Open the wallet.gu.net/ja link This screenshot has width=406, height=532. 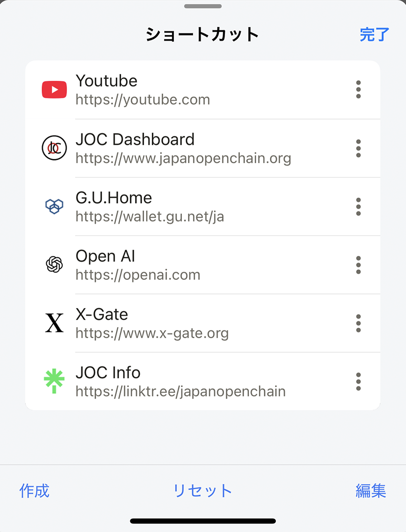149,217
